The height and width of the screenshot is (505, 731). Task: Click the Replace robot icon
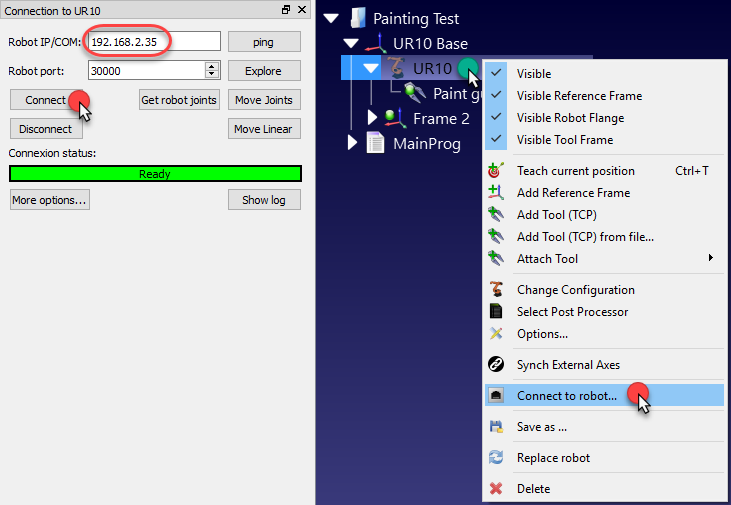point(495,458)
